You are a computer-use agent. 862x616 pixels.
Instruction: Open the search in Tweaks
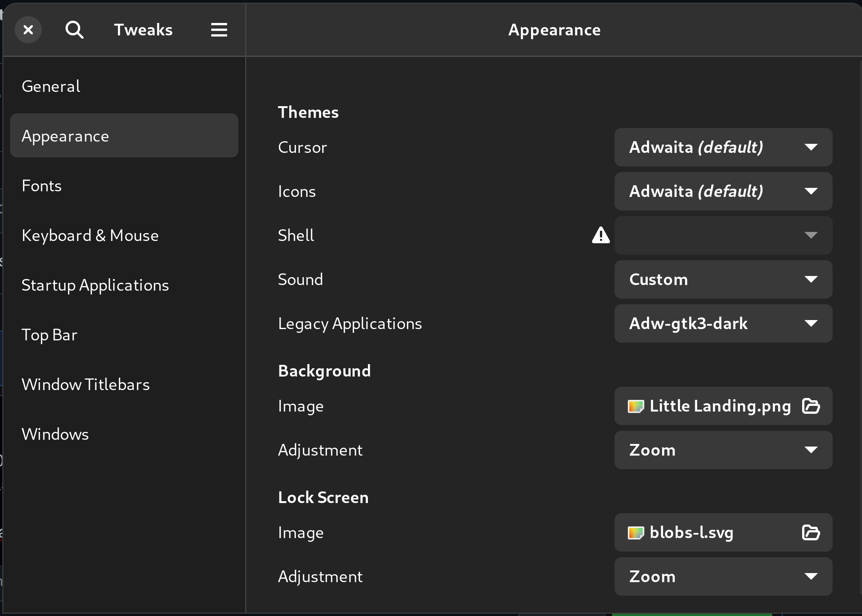pos(74,30)
